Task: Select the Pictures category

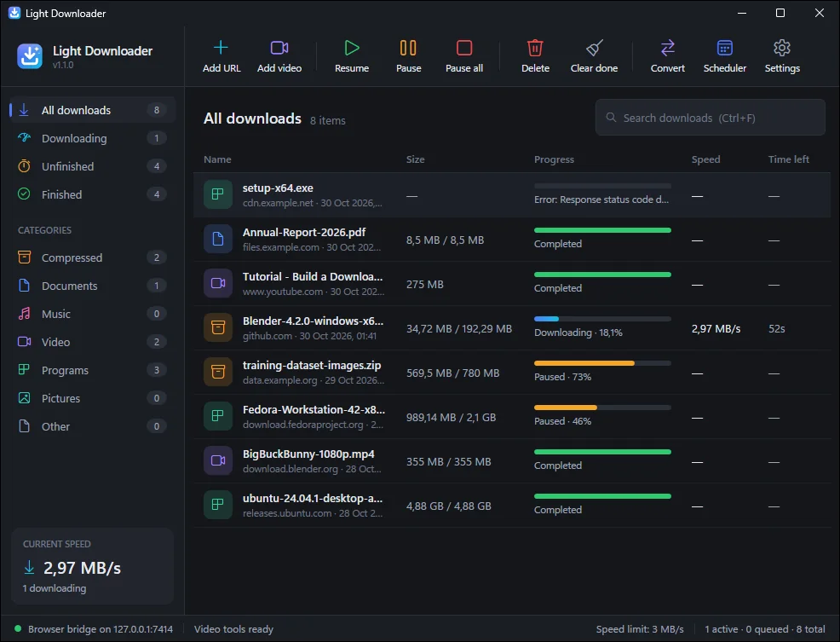Action: (93, 398)
